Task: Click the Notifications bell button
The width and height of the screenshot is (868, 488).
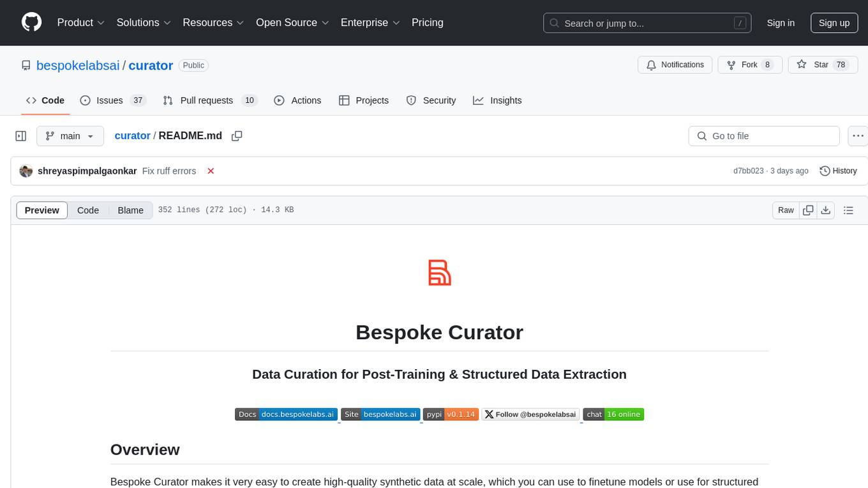Action: point(675,65)
